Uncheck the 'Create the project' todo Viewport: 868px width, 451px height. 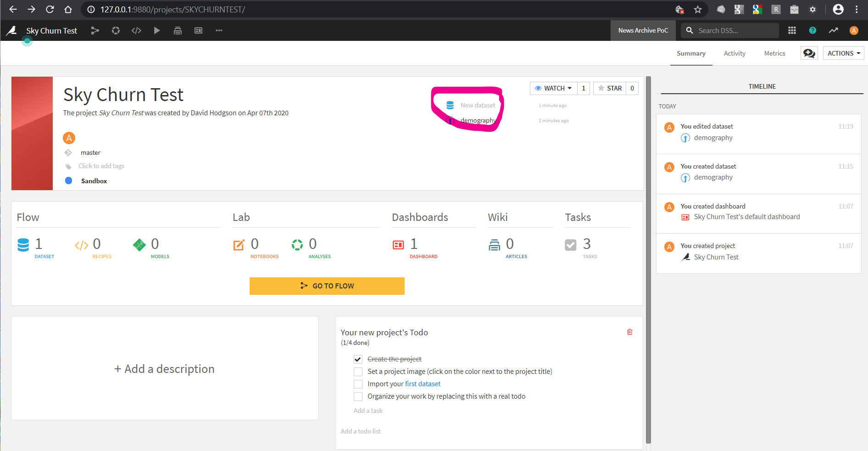358,359
